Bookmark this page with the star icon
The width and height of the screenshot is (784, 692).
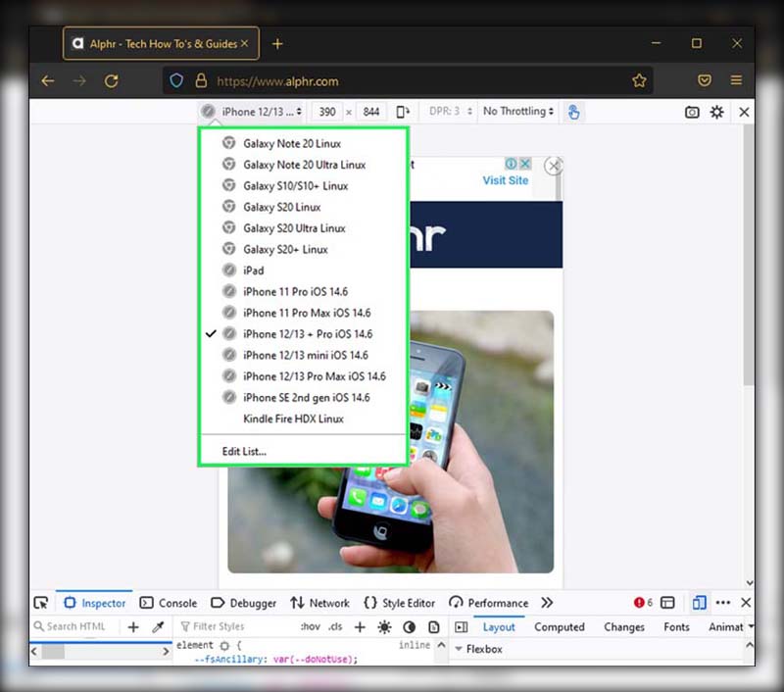click(x=639, y=80)
